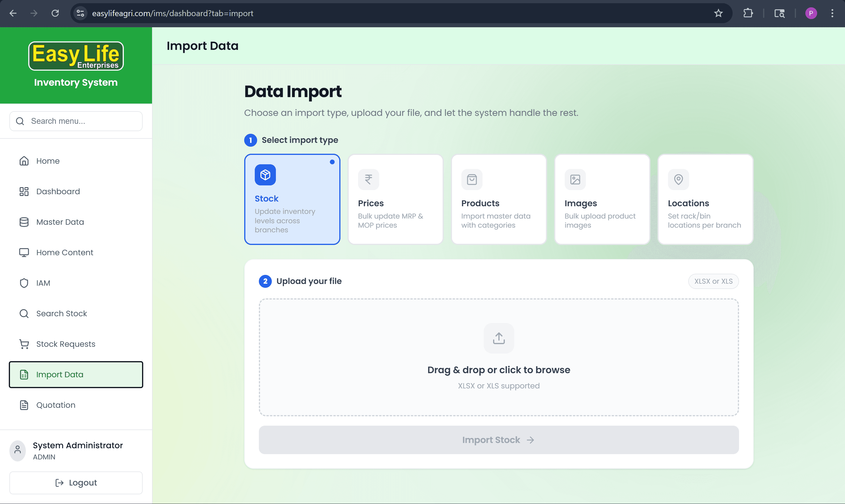Viewport: 845px width, 504px height.
Task: Select the Import Data document icon
Action: click(x=24, y=374)
